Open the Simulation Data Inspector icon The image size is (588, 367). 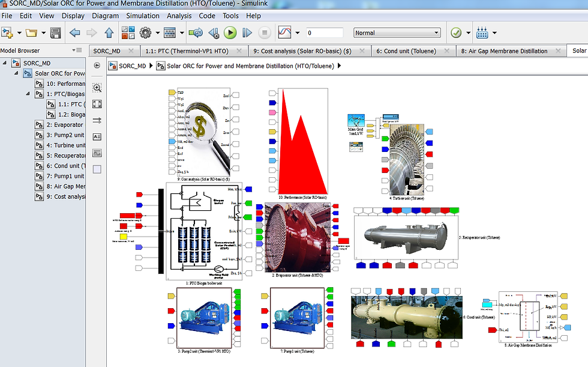click(284, 32)
